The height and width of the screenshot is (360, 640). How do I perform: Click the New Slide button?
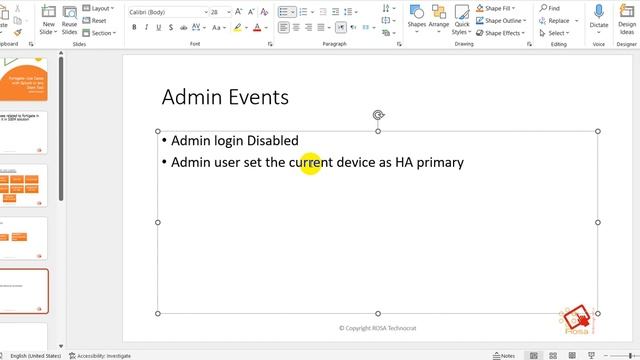tap(48, 20)
